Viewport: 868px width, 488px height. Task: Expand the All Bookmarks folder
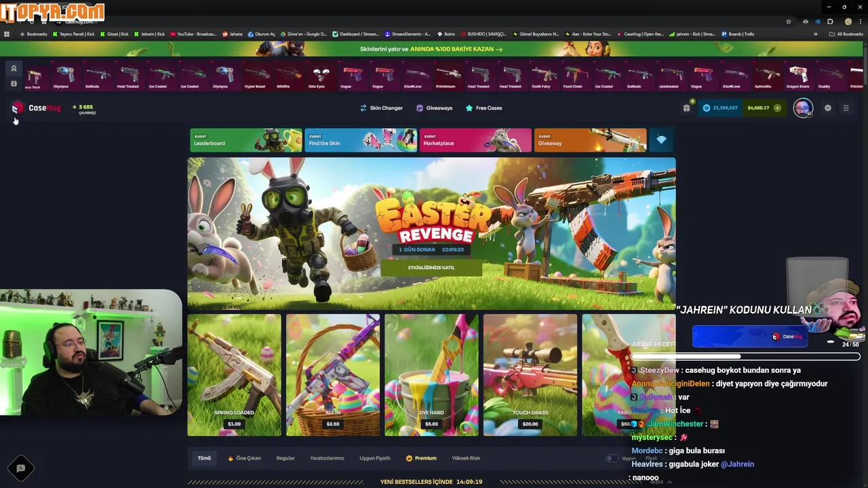(846, 34)
